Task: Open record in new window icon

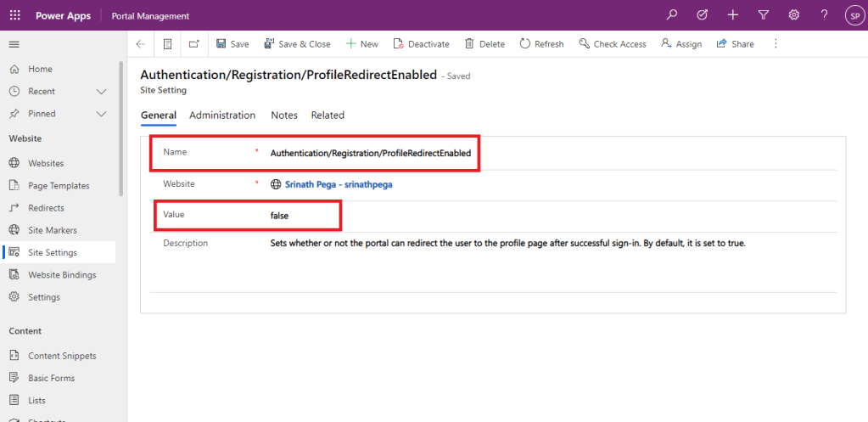Action: pyautogui.click(x=194, y=44)
